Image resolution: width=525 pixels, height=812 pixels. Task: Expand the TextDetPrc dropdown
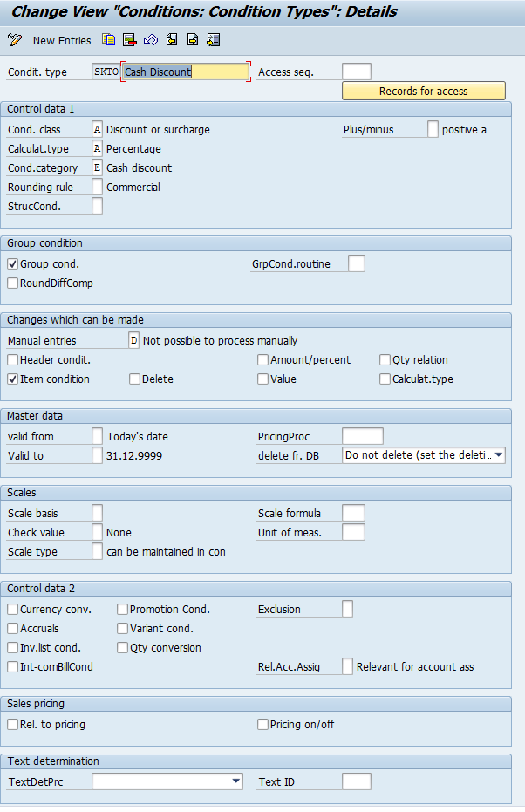coord(236,782)
